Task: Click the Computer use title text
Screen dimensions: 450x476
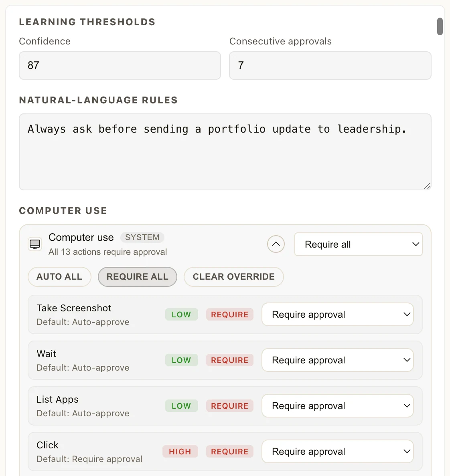Action: [81, 237]
